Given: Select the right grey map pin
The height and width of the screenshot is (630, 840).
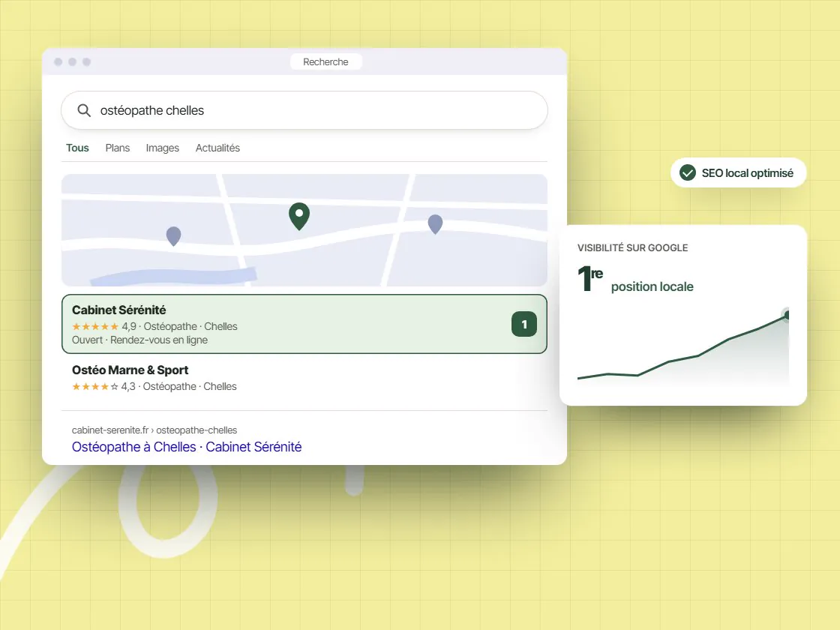Looking at the screenshot, I should click(x=436, y=224).
